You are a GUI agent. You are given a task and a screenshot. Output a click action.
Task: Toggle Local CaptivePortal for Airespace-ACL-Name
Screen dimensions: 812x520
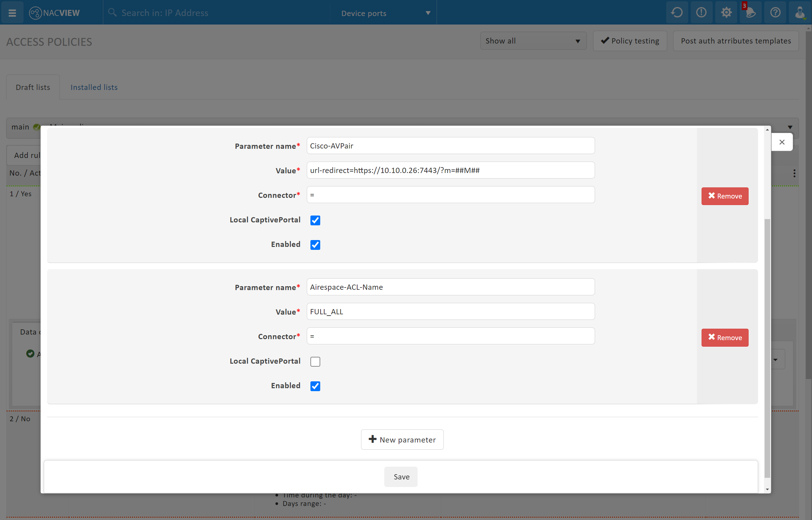[x=315, y=361]
